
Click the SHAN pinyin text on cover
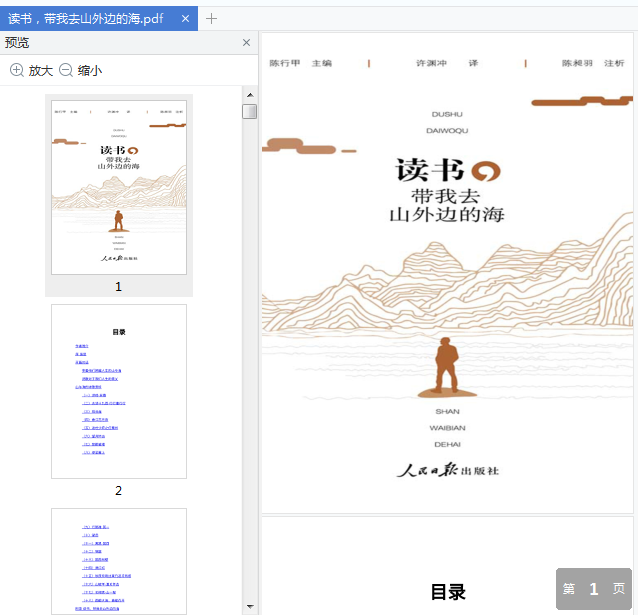448,411
